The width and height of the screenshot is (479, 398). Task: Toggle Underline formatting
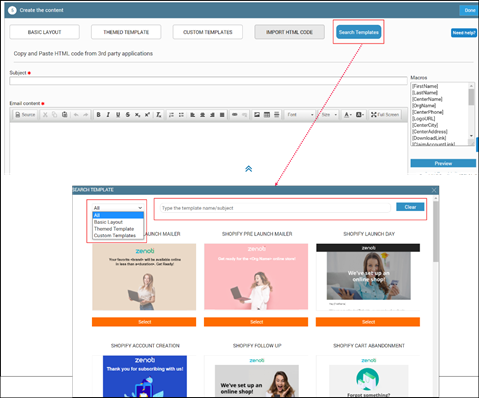coord(118,115)
